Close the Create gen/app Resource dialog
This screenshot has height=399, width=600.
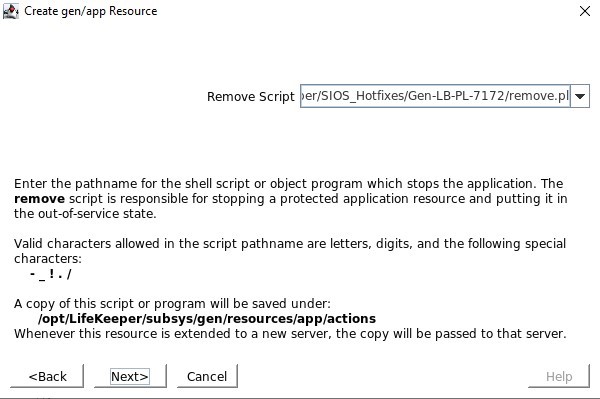click(x=585, y=11)
